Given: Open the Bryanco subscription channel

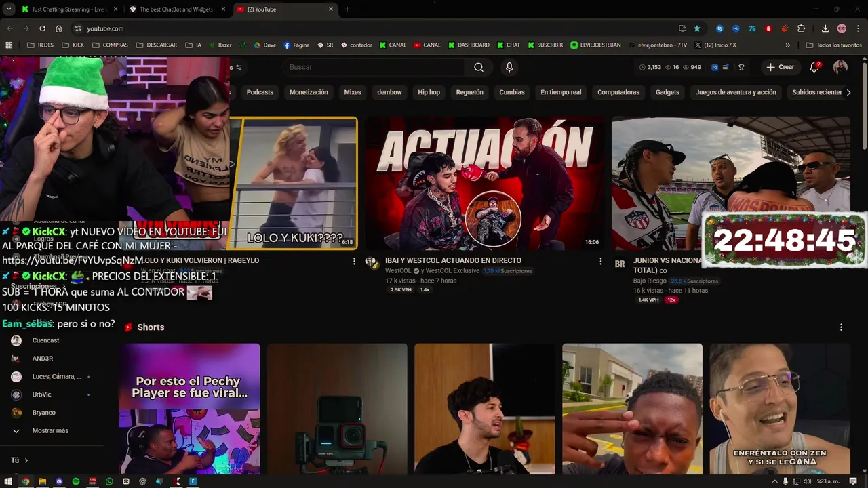Looking at the screenshot, I should click(x=44, y=412).
